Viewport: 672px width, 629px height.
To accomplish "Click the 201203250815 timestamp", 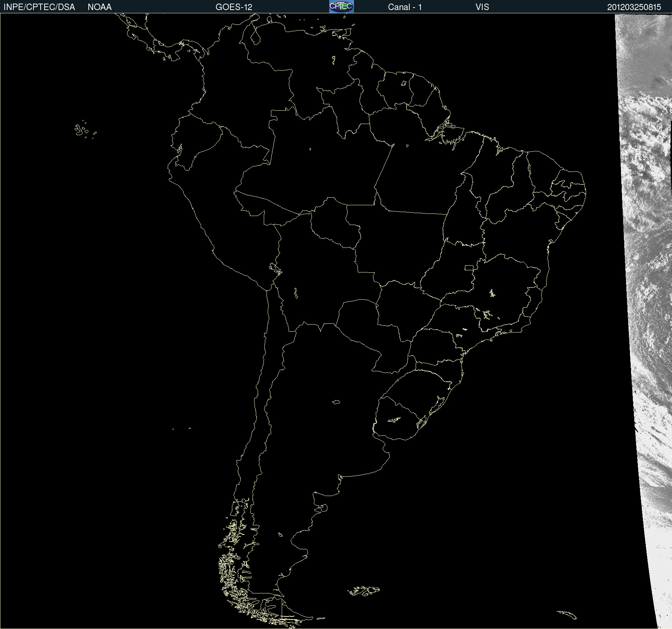I will coord(634,7).
